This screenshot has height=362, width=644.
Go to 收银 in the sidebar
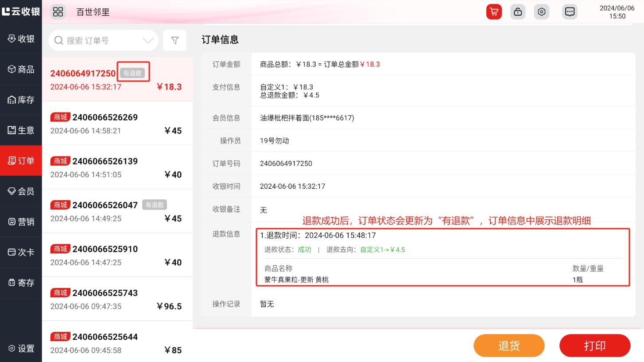[21, 39]
